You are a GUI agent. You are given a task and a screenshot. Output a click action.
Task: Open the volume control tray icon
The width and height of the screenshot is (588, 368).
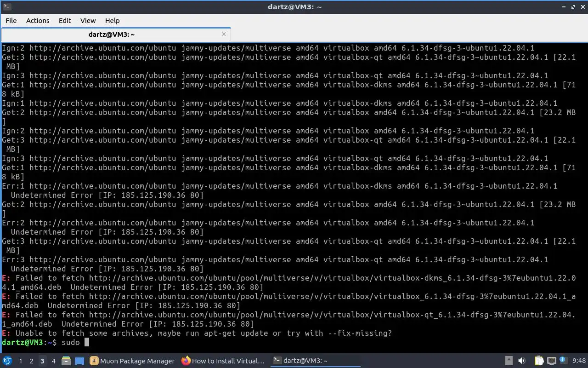pos(522,361)
